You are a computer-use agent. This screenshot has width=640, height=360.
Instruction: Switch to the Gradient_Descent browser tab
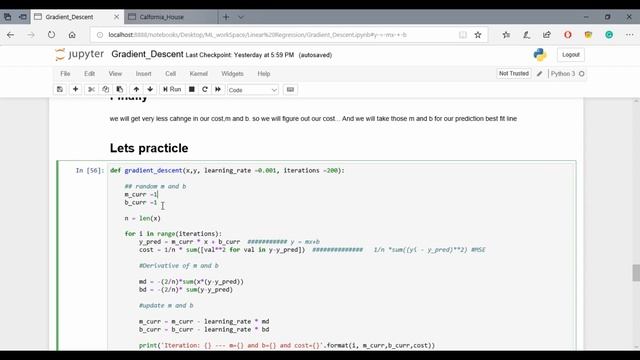(76, 17)
